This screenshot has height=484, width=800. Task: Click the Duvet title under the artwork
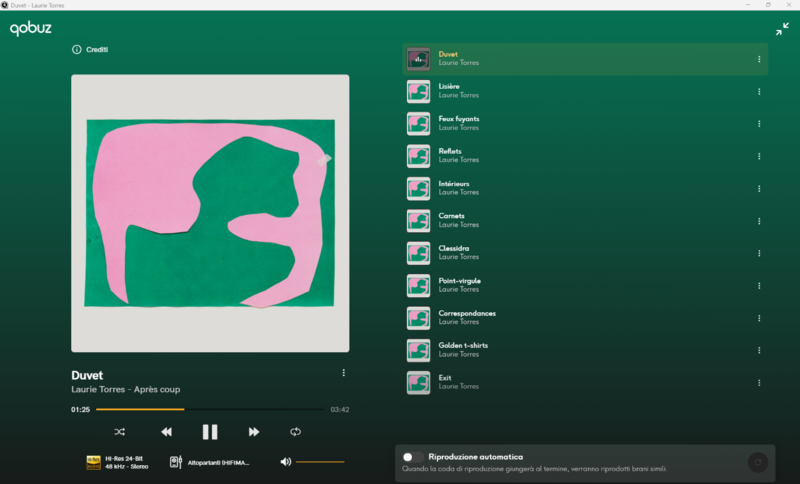point(87,375)
